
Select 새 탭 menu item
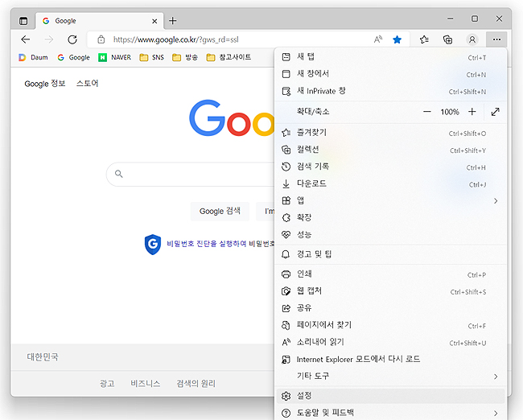pyautogui.click(x=389, y=57)
